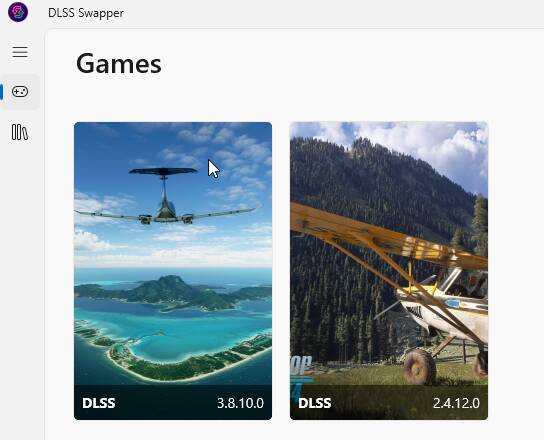The image size is (544, 440).
Task: Click the bush plane's large front wheel
Action: coord(419,366)
